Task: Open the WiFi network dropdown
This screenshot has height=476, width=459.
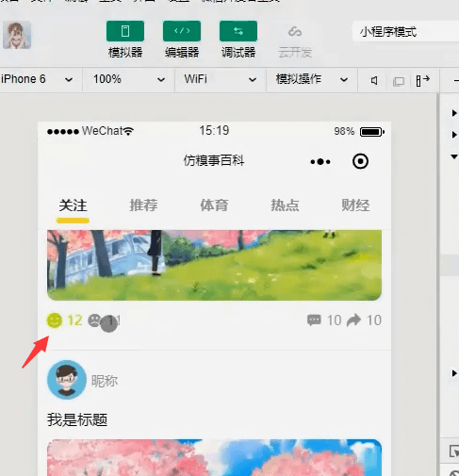Action: [221, 79]
